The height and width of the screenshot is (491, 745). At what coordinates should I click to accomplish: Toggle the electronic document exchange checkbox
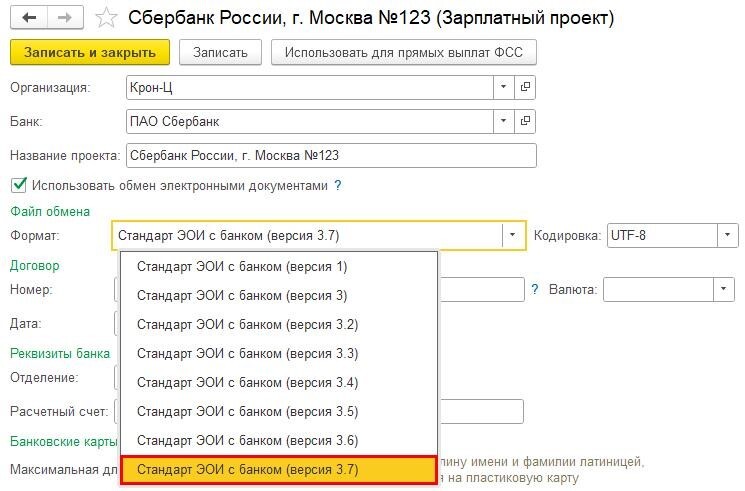pyautogui.click(x=18, y=185)
